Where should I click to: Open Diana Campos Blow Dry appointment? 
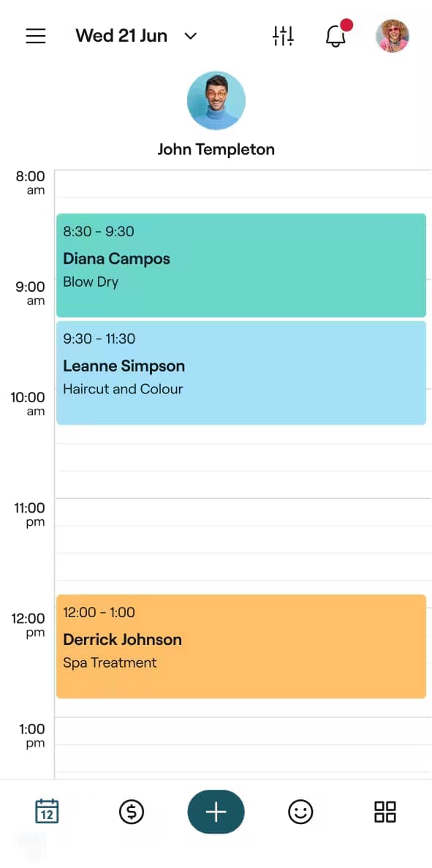click(241, 265)
